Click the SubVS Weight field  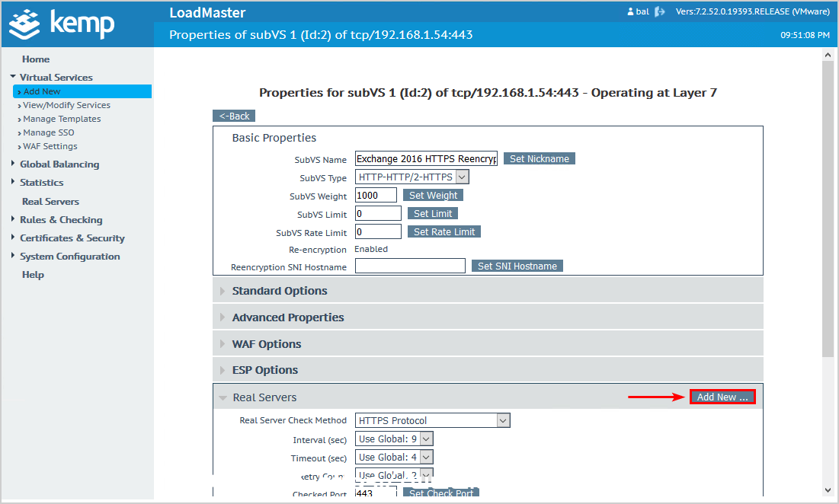(x=376, y=195)
